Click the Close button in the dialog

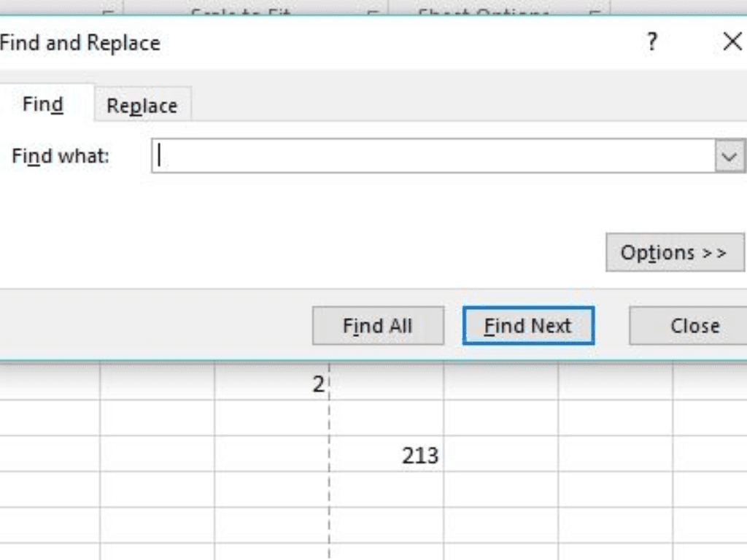[694, 326]
